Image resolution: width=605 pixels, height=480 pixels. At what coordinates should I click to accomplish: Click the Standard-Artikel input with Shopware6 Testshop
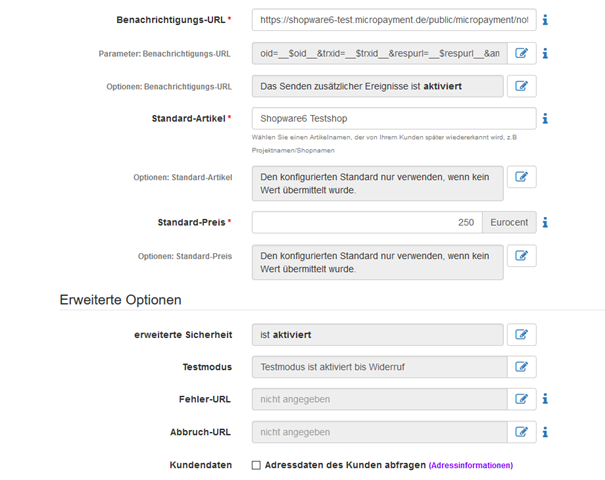pos(394,118)
